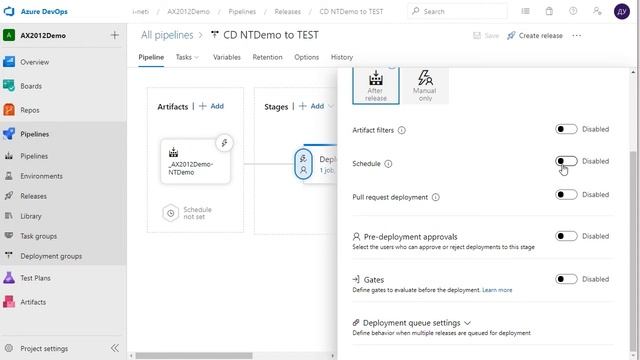Click Pipelines in the top breadcrumb
640x360 pixels.
pos(242,11)
